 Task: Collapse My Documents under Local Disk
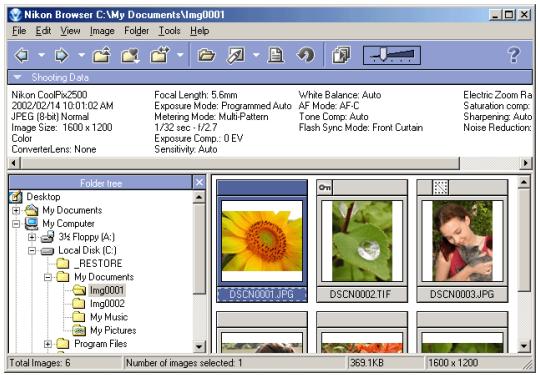48,277
